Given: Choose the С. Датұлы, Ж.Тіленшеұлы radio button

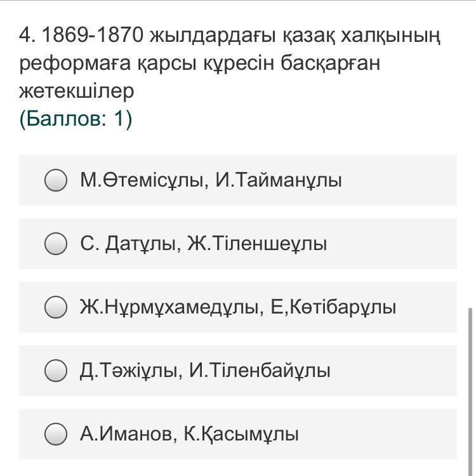Looking at the screenshot, I should [56, 244].
